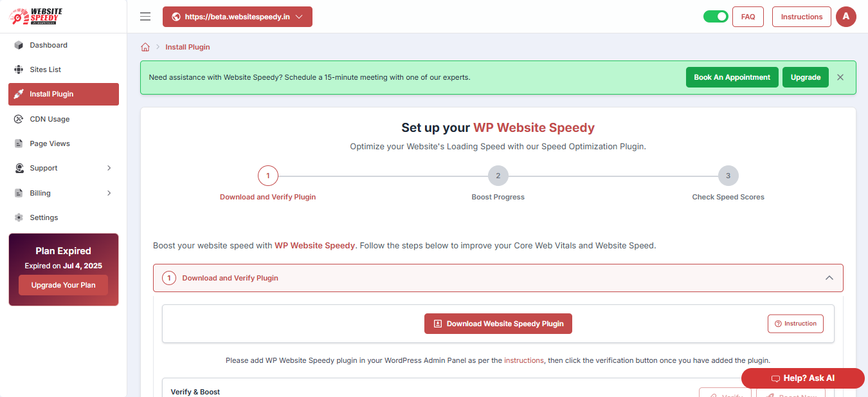
Task: Click the FAQ button
Action: pos(748,17)
